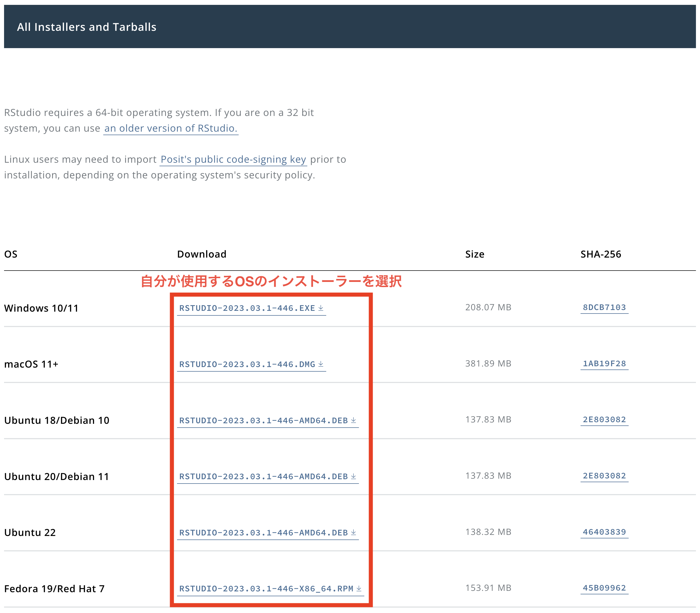Select the Ubuntu 20/Debian 11 label
700x613 pixels.
[x=56, y=476]
